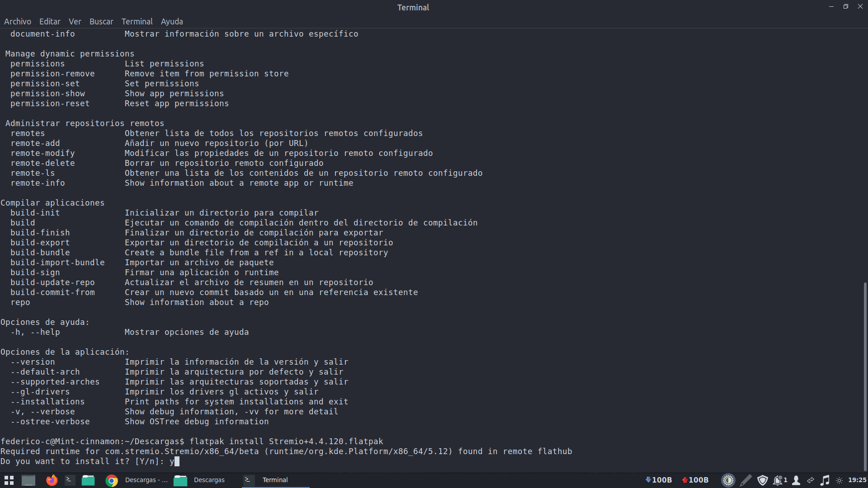This screenshot has height=488, width=868.
Task: Open the calendar from clock 19:25
Action: (857, 480)
